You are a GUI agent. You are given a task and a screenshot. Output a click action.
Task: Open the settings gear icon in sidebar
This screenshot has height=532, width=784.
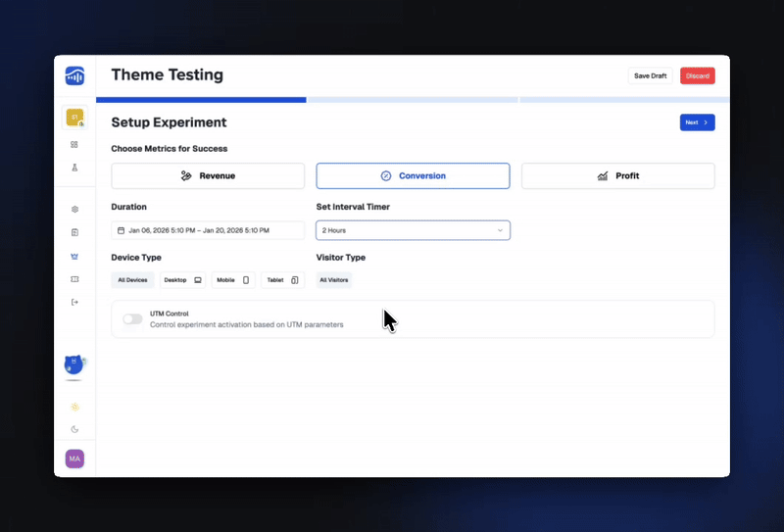click(x=74, y=209)
